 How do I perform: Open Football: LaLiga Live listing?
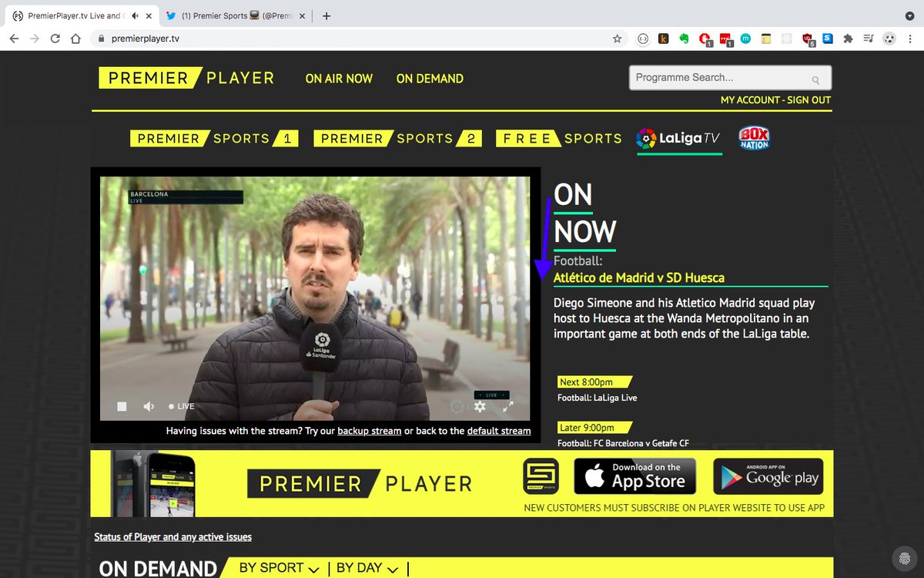tap(598, 398)
